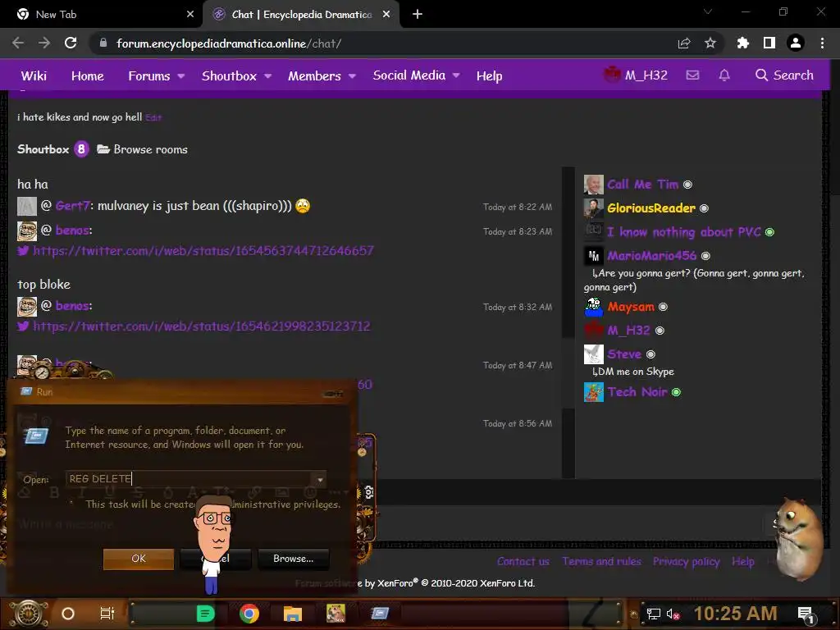Image resolution: width=840 pixels, height=630 pixels.
Task: Open a new browser tab with plus
Action: click(x=418, y=15)
